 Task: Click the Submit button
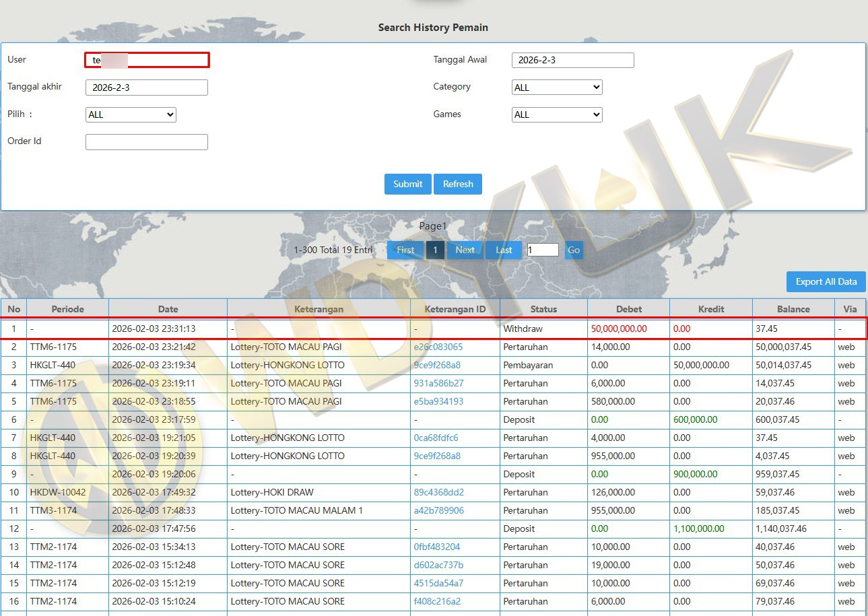407,184
